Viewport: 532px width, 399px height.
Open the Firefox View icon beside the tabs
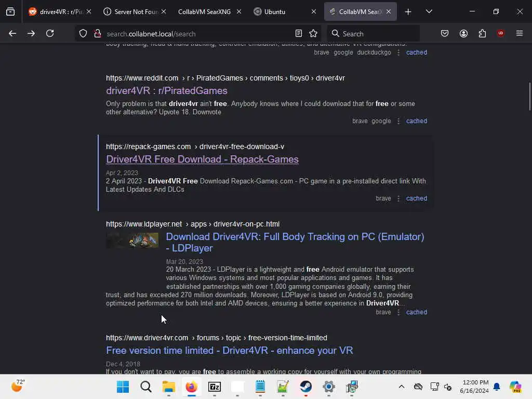pos(10,11)
